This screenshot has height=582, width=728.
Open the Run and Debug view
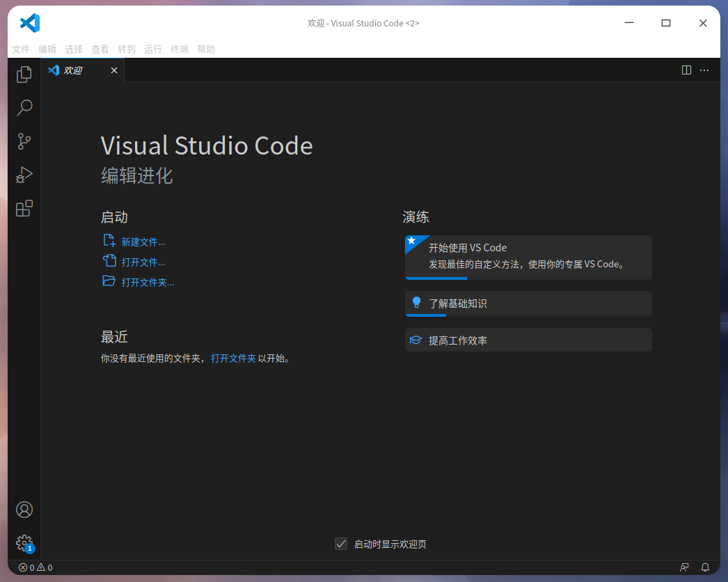tap(24, 175)
